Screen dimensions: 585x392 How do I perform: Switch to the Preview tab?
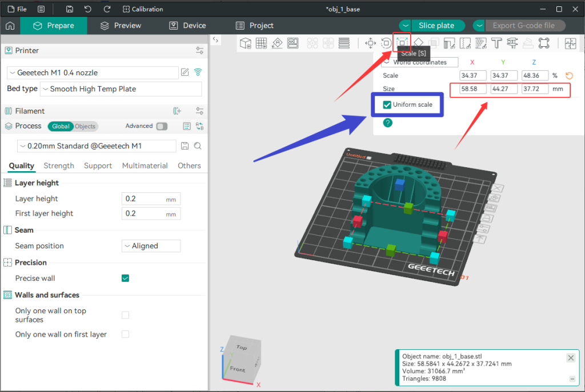(x=121, y=26)
